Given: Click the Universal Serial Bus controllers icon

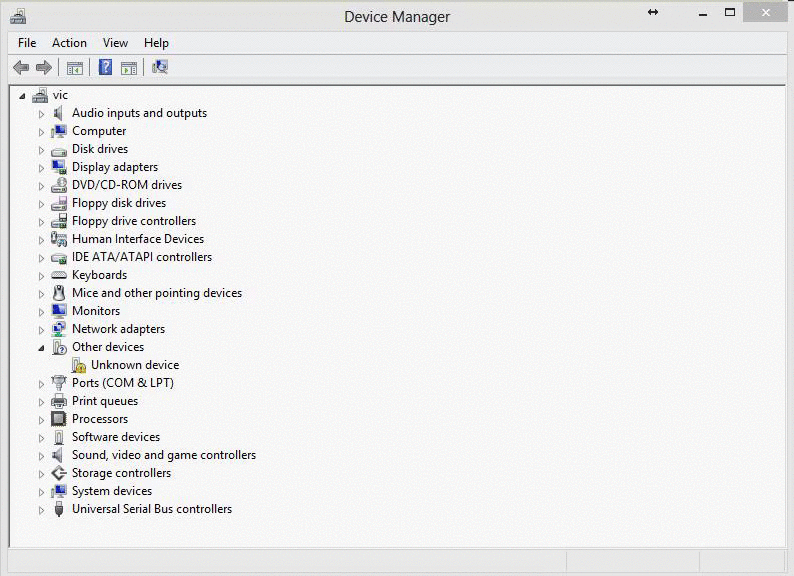Looking at the screenshot, I should point(59,509).
